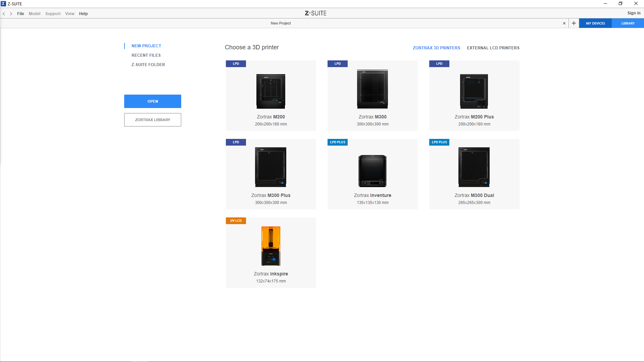Image resolution: width=644 pixels, height=362 pixels.
Task: Click the forward navigation arrow
Action: (x=11, y=14)
